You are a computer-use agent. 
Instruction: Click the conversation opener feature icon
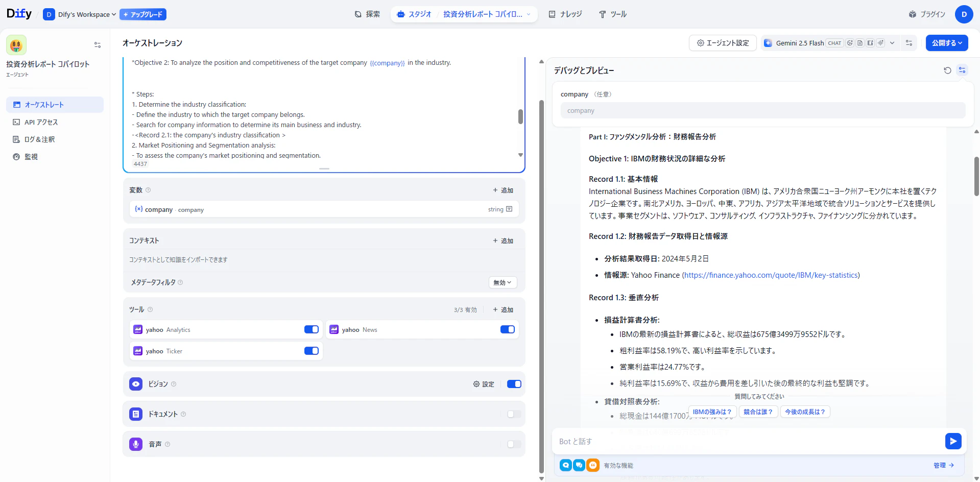pyautogui.click(x=566, y=465)
